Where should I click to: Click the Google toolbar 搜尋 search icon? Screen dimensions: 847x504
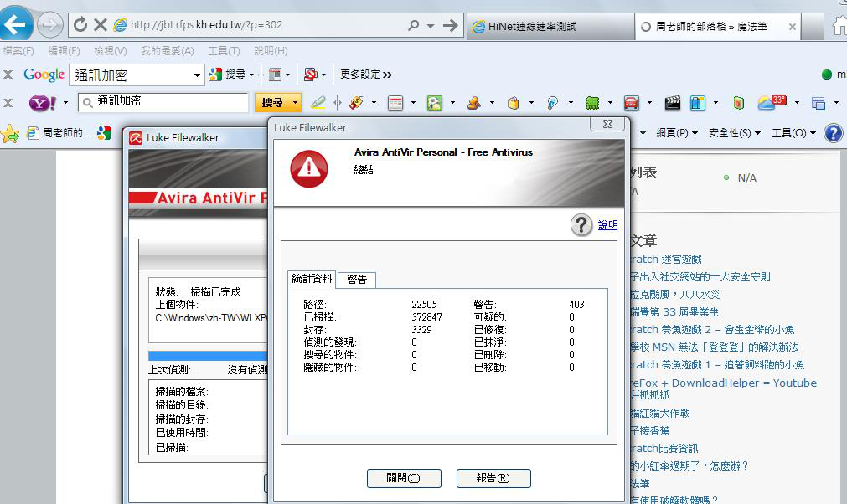coord(215,75)
